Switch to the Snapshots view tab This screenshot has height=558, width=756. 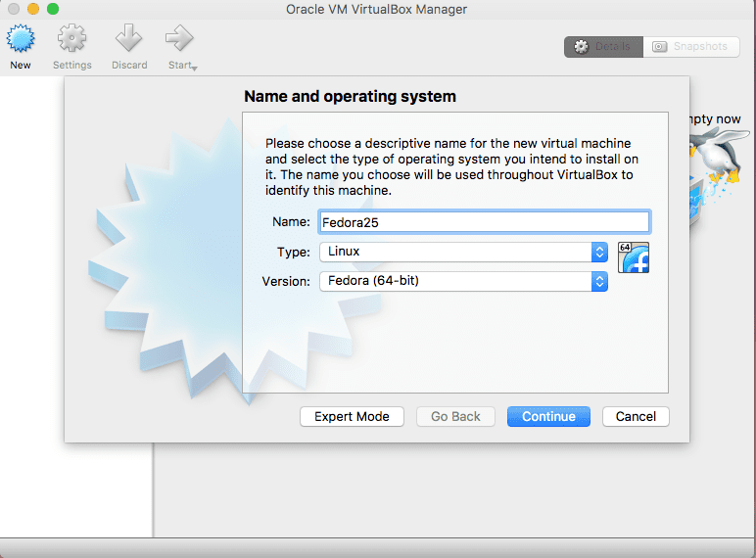[691, 47]
